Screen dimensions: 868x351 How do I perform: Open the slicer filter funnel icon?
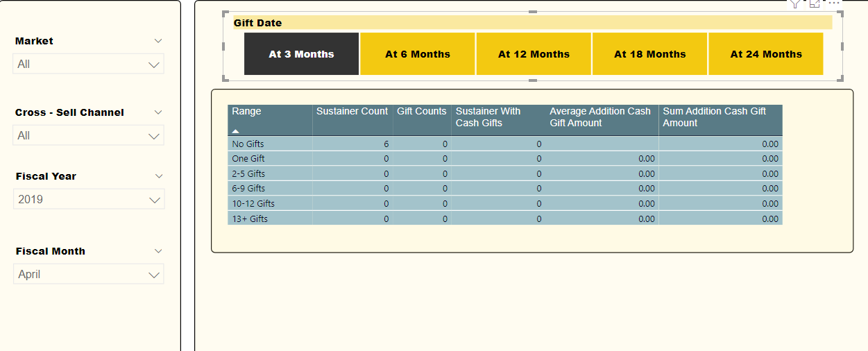tap(795, 3)
